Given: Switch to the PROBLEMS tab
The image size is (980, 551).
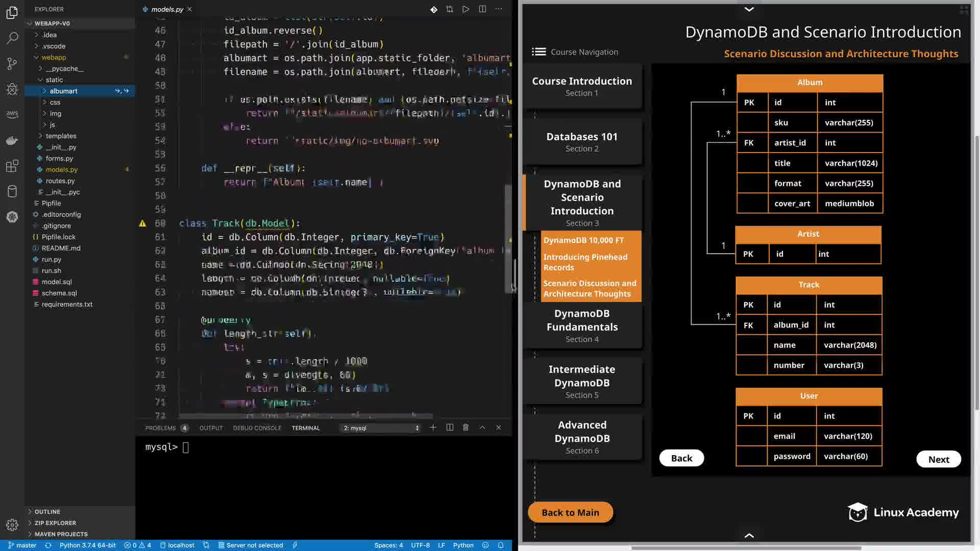Looking at the screenshot, I should (160, 428).
